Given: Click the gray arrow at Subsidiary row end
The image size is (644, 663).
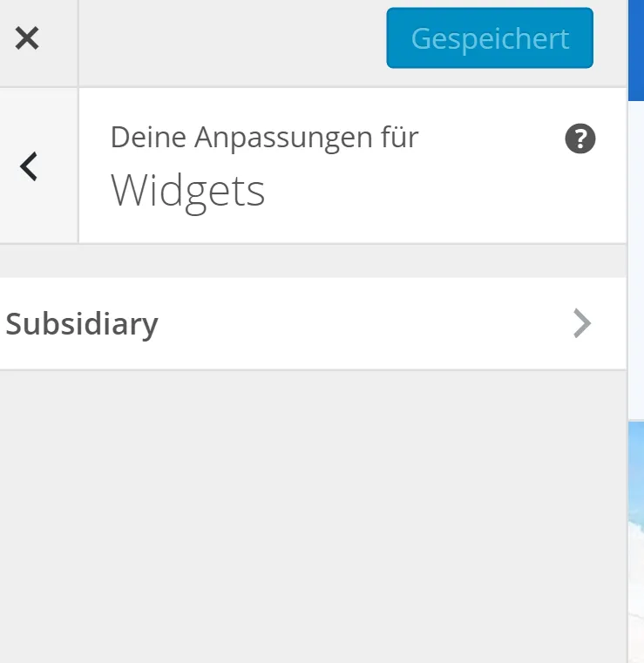Looking at the screenshot, I should (x=582, y=323).
